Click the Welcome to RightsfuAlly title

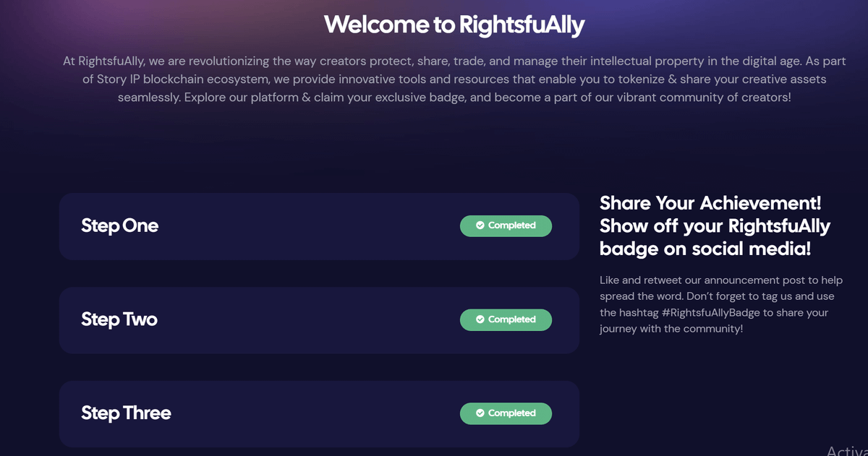pyautogui.click(x=454, y=25)
